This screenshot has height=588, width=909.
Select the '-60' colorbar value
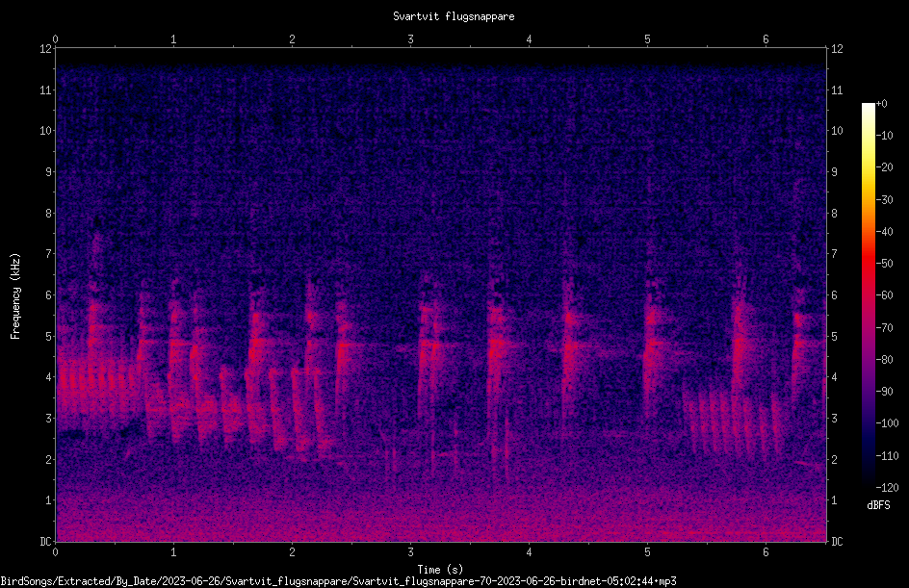pyautogui.click(x=884, y=295)
